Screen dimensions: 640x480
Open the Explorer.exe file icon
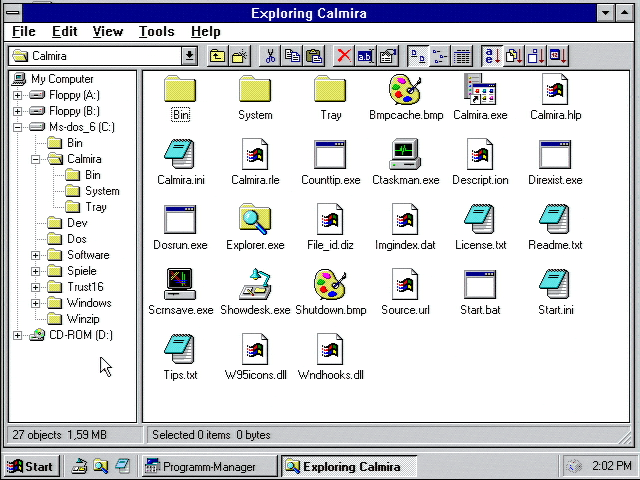pos(255,220)
